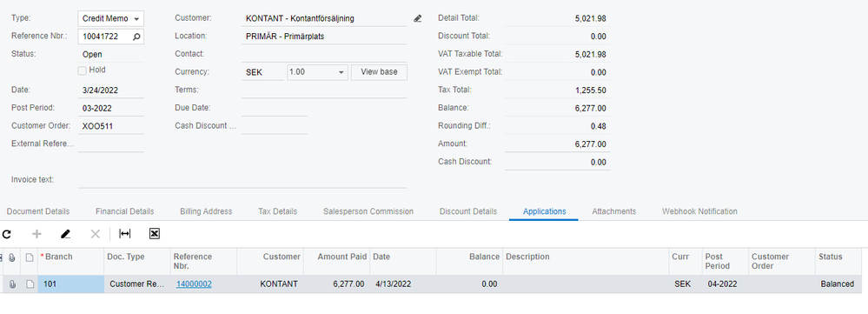Click the Balance column header in grid
Image resolution: width=868 pixels, height=314 pixels.
[469, 262]
